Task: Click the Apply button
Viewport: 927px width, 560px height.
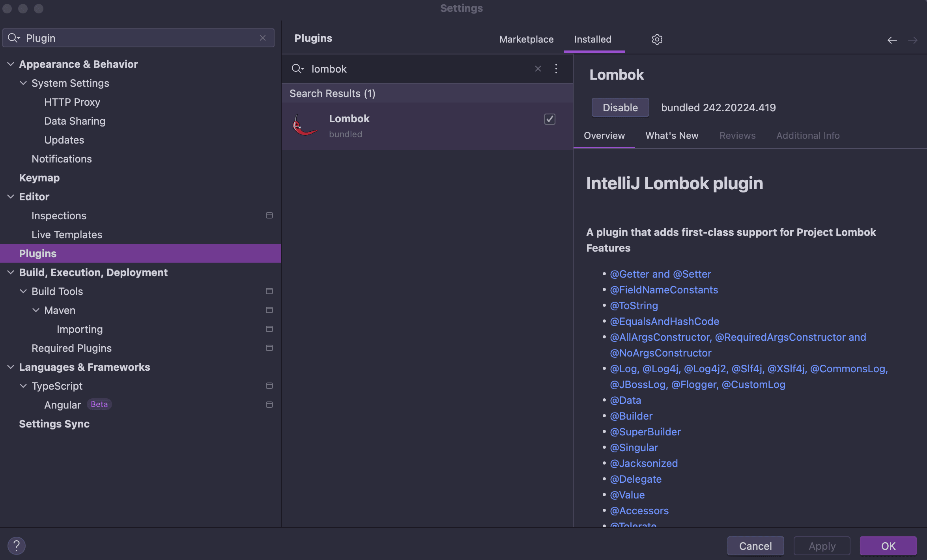Action: [822, 546]
